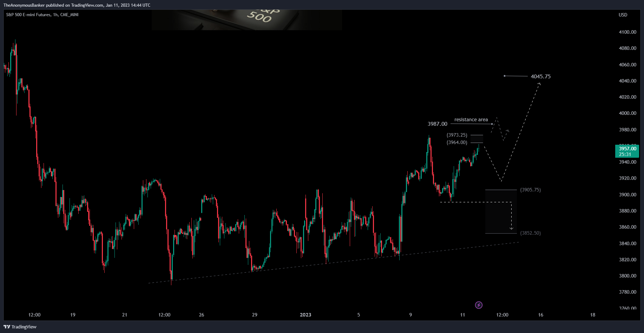Click the 'resistance area' annotation text
644x333 pixels.
coord(471,119)
